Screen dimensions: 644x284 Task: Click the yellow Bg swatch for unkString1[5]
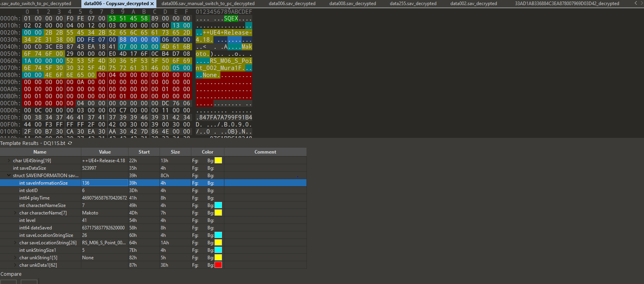point(218,258)
